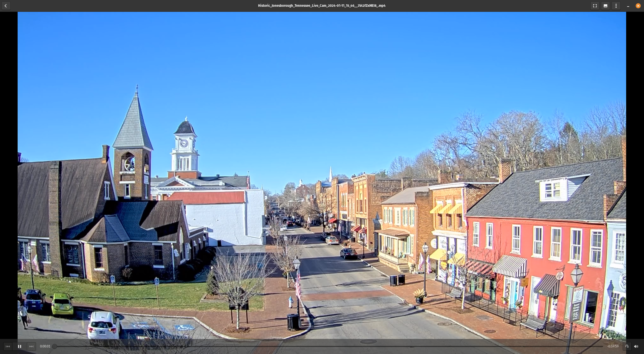Click the elapsed time label 0:00:01
This screenshot has height=354, width=644.
[45, 346]
